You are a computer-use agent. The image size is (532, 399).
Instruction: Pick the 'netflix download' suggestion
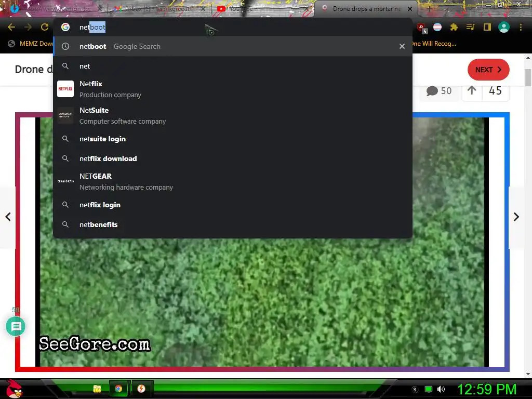pyautogui.click(x=233, y=158)
